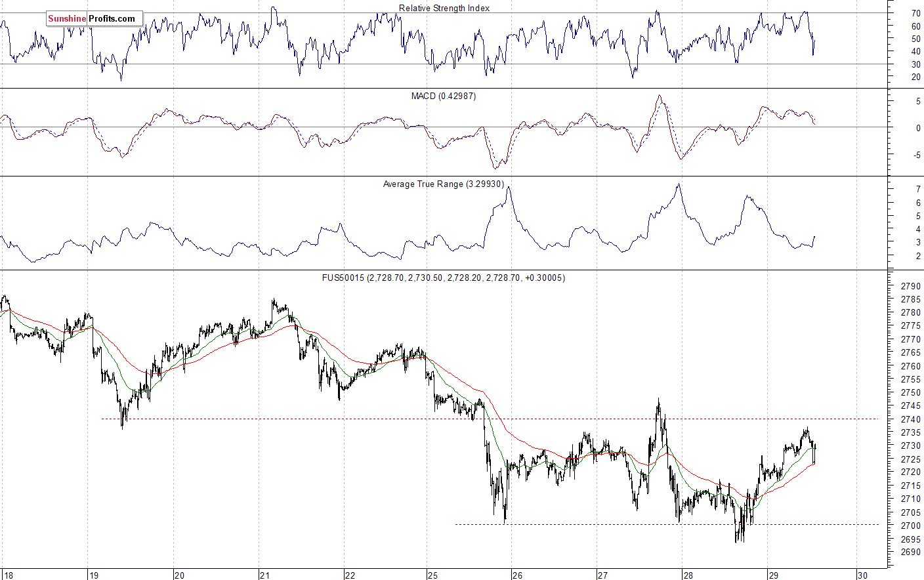
Task: Click date label 18 on time axis
Action: pyautogui.click(x=9, y=575)
